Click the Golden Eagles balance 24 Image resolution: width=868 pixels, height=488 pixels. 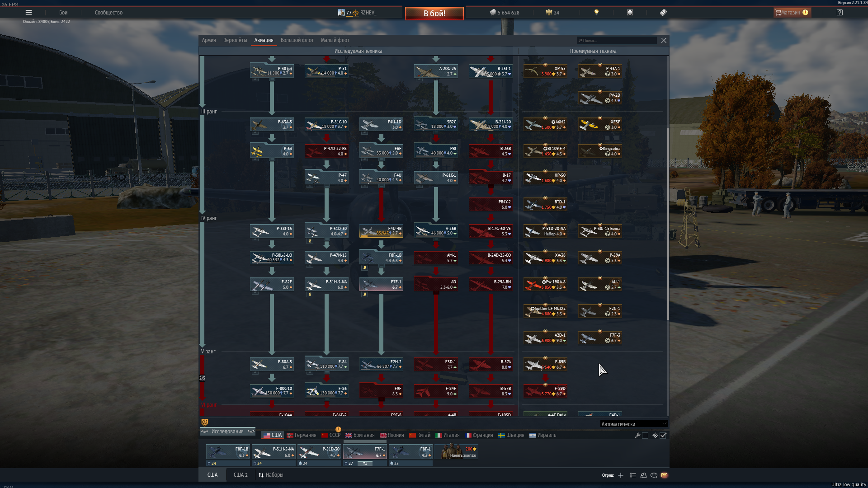pyautogui.click(x=552, y=13)
